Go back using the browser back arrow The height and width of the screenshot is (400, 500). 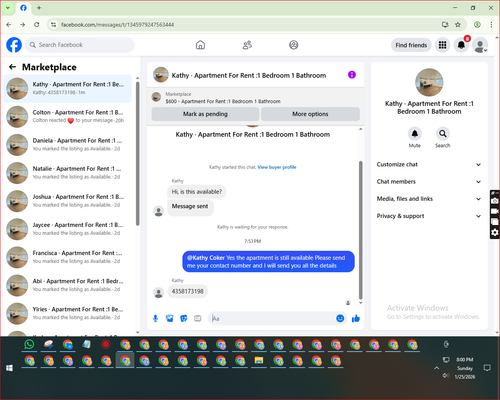9,24
